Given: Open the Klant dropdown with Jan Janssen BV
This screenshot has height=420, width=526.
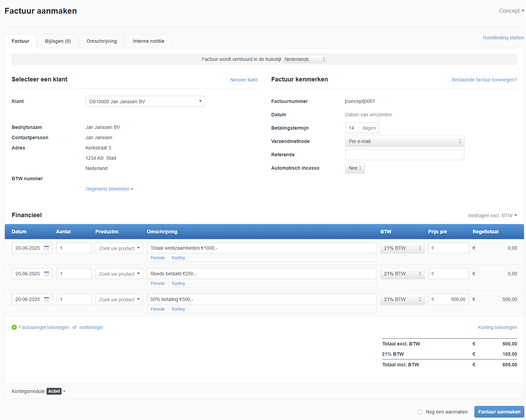Looking at the screenshot, I should [x=145, y=102].
